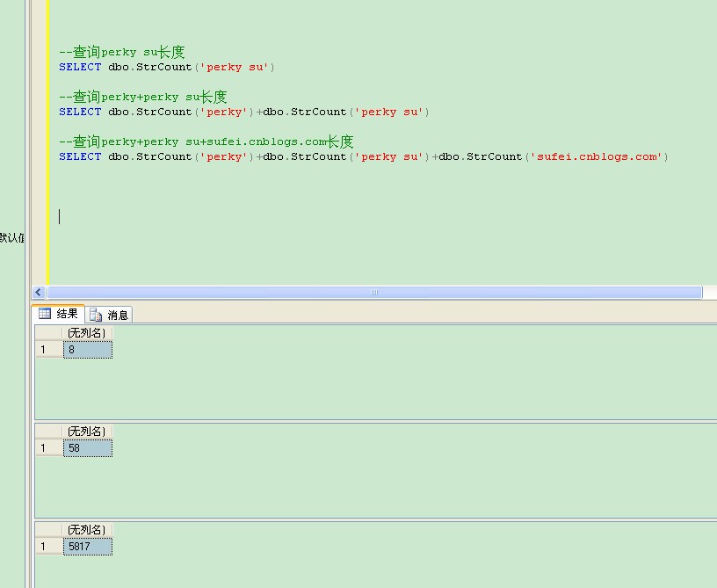Click the horizontal scrollbar left arrow
The image size is (717, 588).
click(x=39, y=292)
